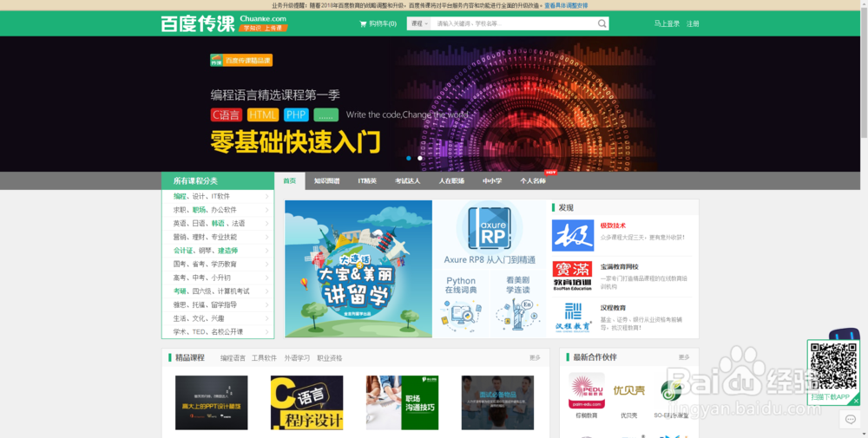
Task: Expand 营销、理财、专业技能 category arrow
Action: [266, 238]
